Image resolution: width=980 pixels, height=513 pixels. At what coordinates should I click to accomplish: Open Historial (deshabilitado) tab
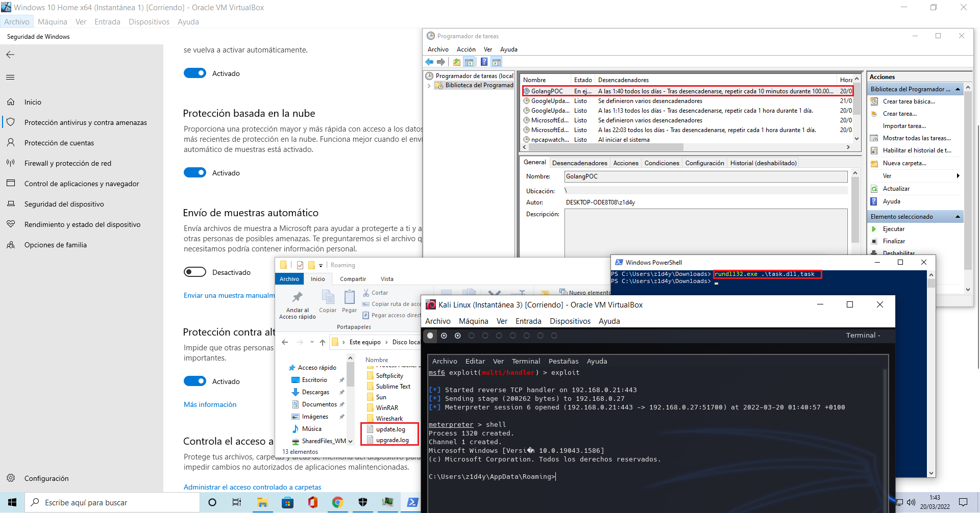pos(763,163)
